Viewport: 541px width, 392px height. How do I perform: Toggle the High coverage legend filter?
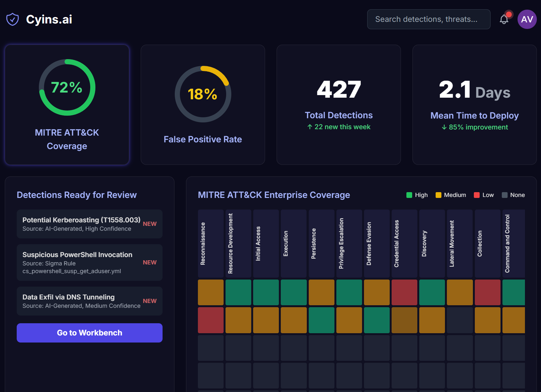point(417,195)
